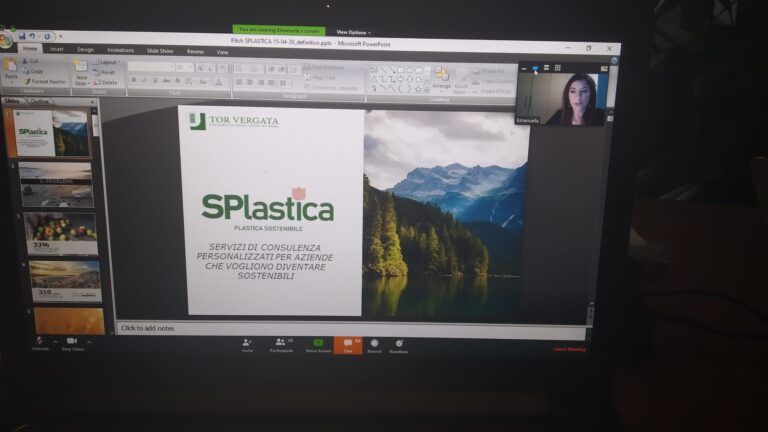Toggle Italic formatting
Image resolution: width=768 pixels, height=432 pixels.
[x=144, y=80]
